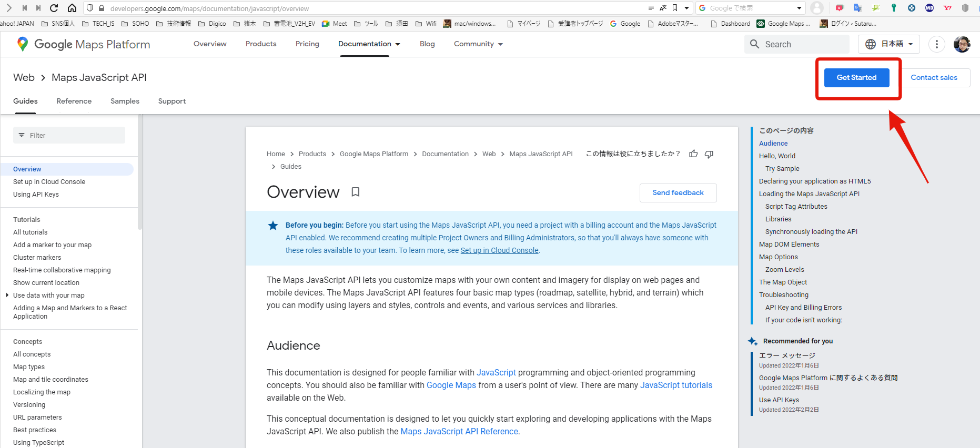
Task: Switch to the Samples tab
Action: coord(125,101)
